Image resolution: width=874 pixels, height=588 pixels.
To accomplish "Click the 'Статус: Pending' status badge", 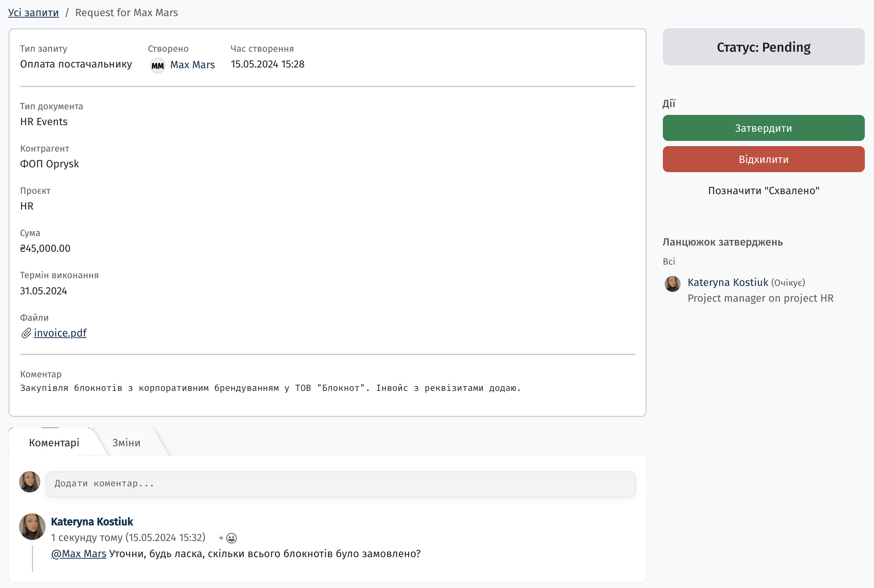I will [763, 47].
